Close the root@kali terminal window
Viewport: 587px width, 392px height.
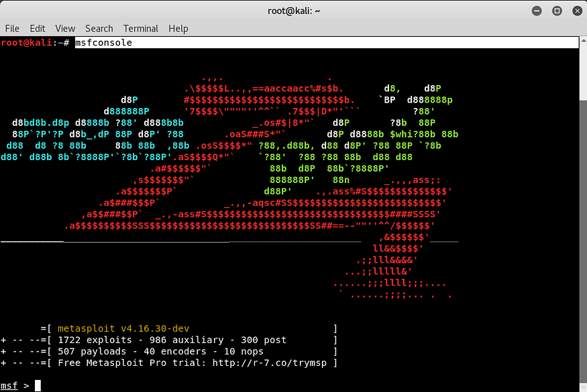577,11
